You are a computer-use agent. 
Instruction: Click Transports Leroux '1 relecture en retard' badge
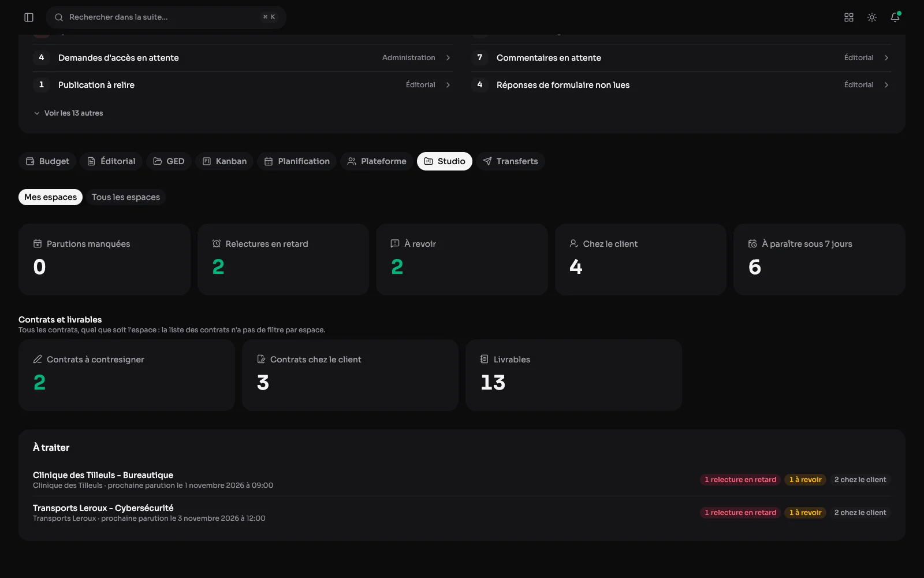[740, 513]
